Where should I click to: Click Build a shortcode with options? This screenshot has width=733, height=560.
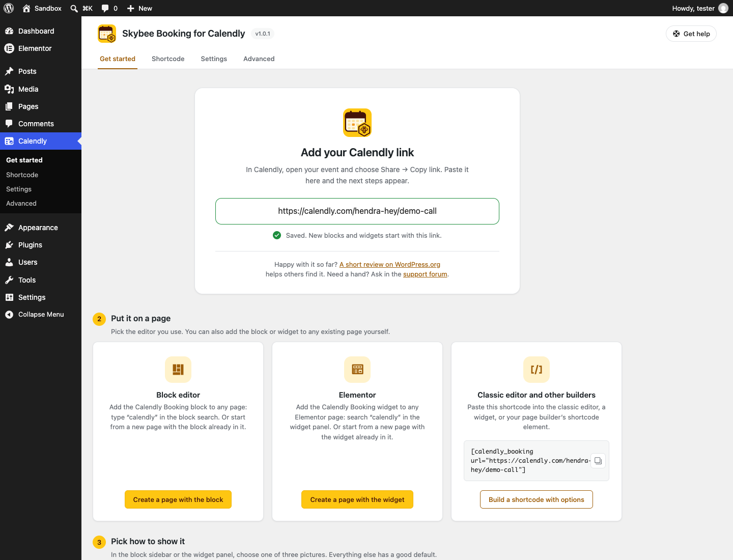(x=537, y=499)
